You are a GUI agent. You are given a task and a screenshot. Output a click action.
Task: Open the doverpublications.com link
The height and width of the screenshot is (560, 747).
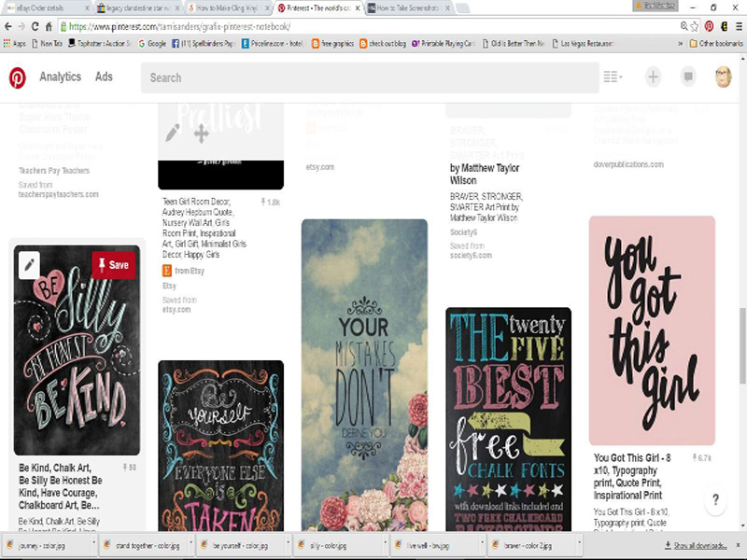[628, 164]
